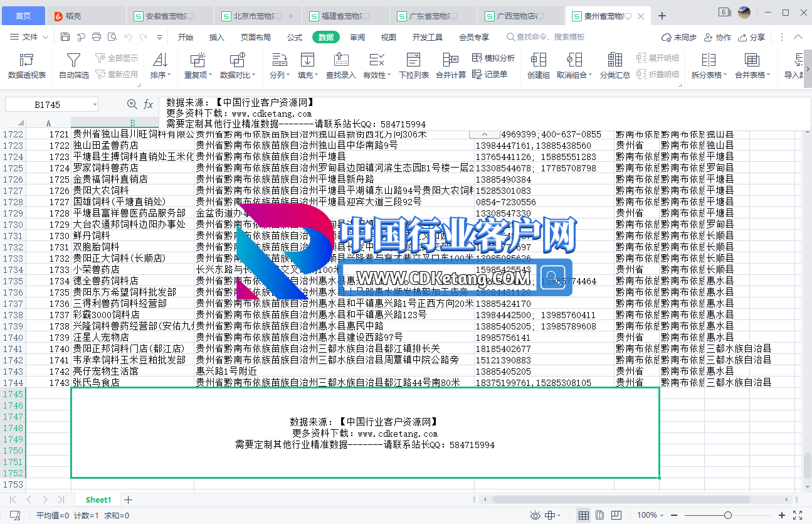The width and height of the screenshot is (812, 524).
Task: Switch to the 开始 ribbon tab
Action: tap(186, 37)
